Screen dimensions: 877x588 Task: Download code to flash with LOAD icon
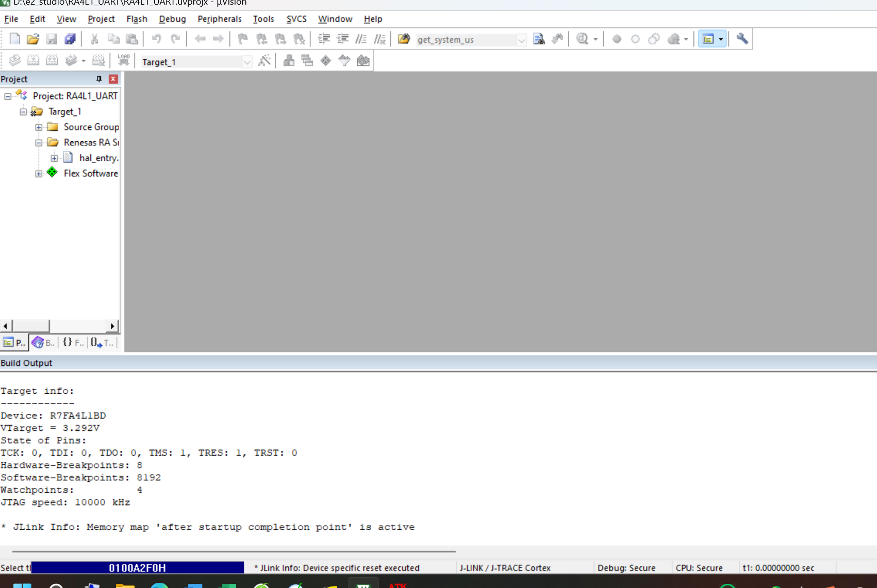(x=124, y=61)
